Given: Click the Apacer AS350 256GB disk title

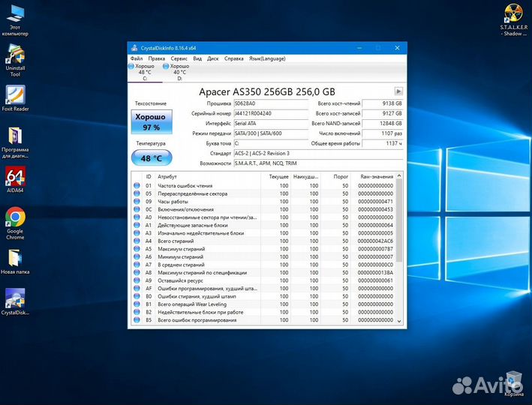Looking at the screenshot, I should point(267,91).
